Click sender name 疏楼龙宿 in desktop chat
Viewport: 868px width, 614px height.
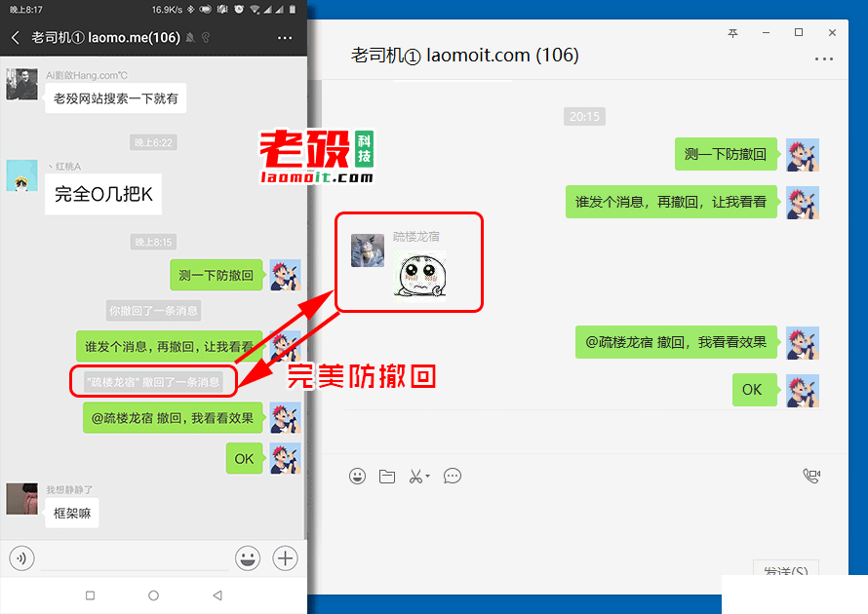point(416,237)
